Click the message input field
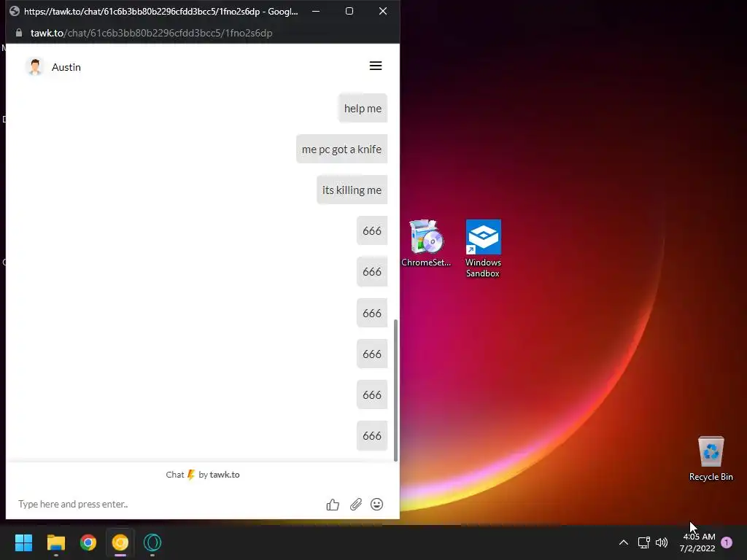Screen dimensions: 747x560 (167, 504)
